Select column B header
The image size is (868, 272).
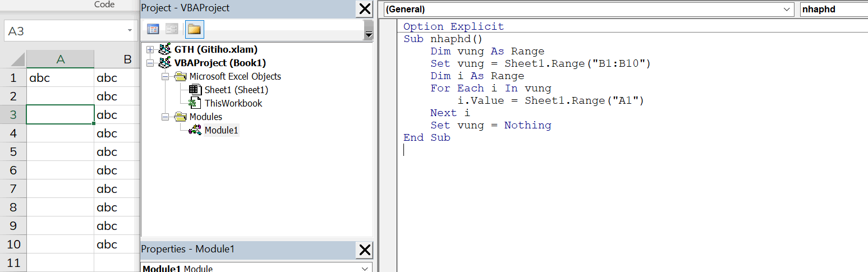(117, 59)
